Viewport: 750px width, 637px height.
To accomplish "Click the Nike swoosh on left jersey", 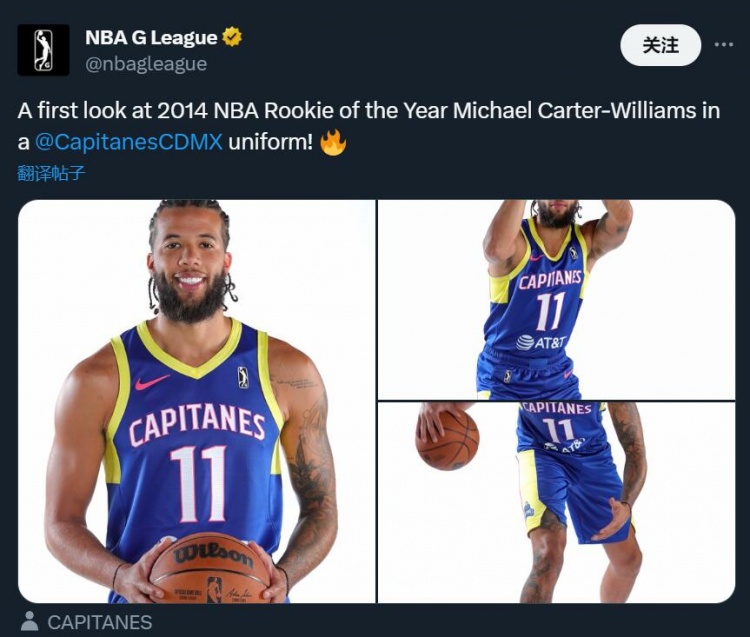I will click(151, 382).
